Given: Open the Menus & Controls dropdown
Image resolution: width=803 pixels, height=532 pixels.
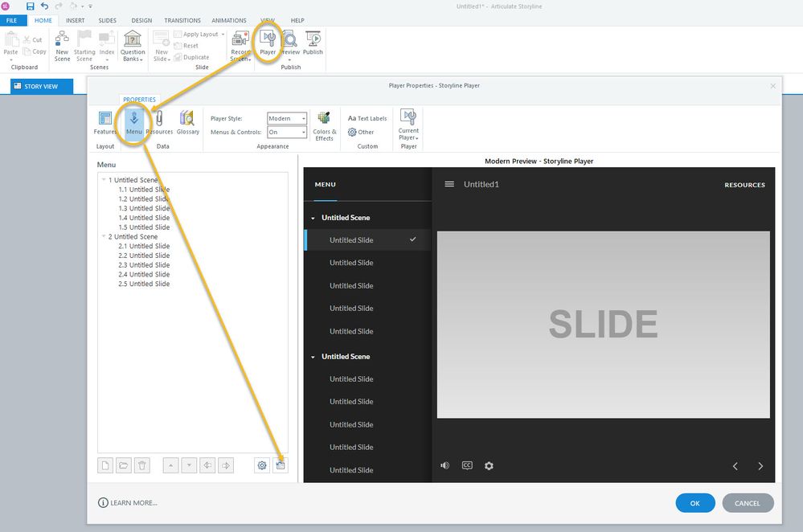Looking at the screenshot, I should coord(287,132).
